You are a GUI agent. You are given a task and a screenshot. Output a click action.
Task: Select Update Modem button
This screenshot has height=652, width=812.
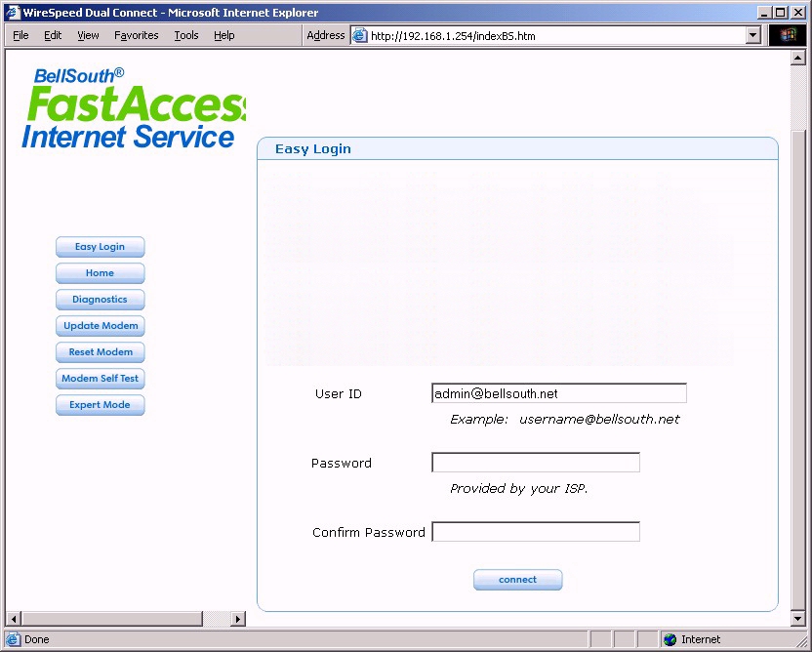(x=100, y=326)
